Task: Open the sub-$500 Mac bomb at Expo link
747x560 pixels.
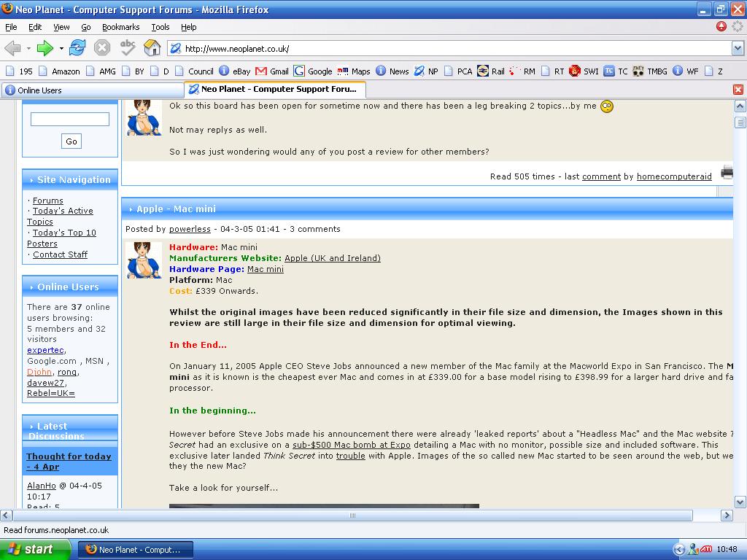Action: tap(351, 445)
